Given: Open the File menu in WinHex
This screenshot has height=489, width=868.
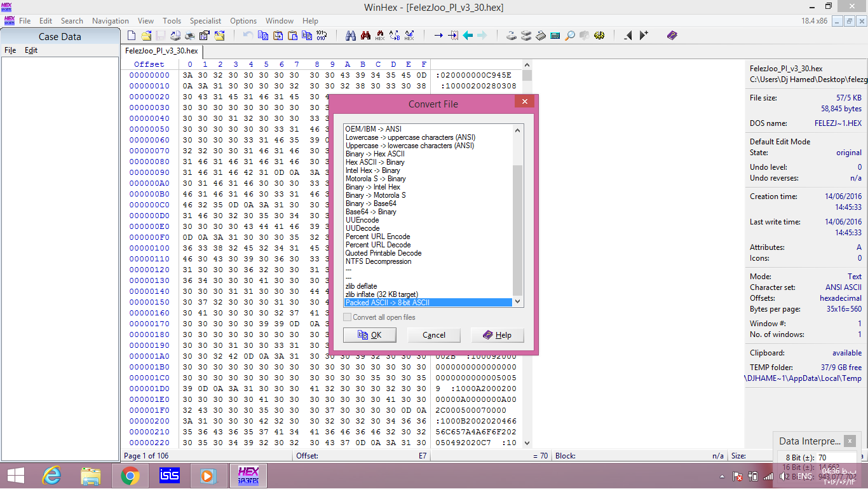Looking at the screenshot, I should [25, 21].
